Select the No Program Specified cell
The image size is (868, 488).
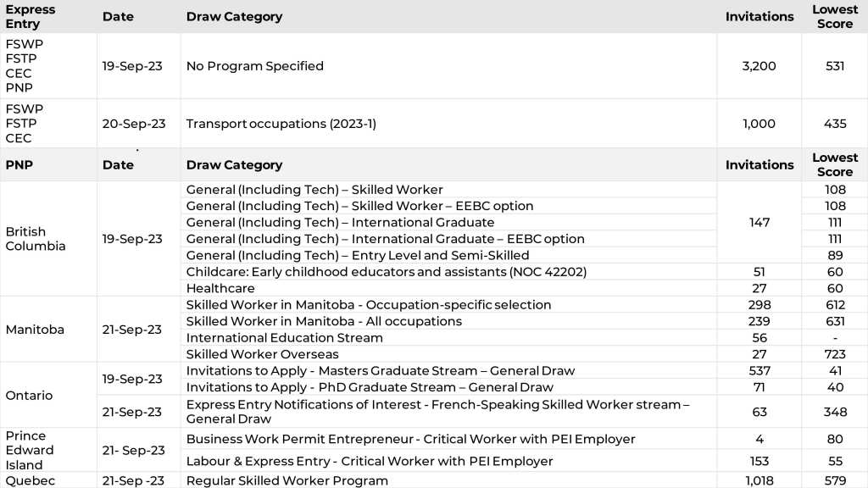(254, 66)
